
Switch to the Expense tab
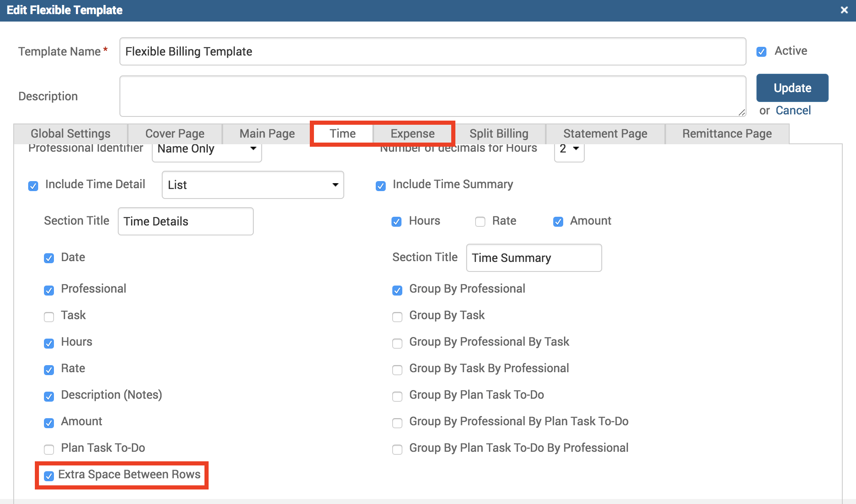[x=412, y=133]
